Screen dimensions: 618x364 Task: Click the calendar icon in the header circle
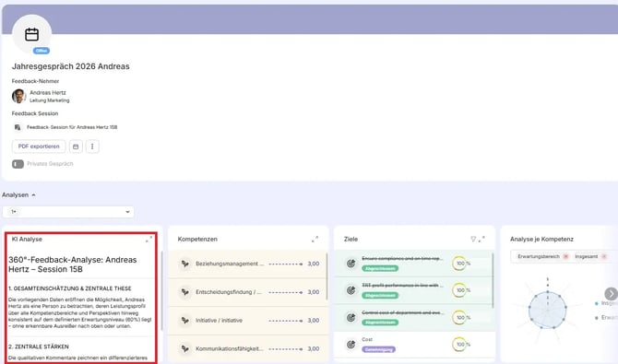click(x=32, y=35)
